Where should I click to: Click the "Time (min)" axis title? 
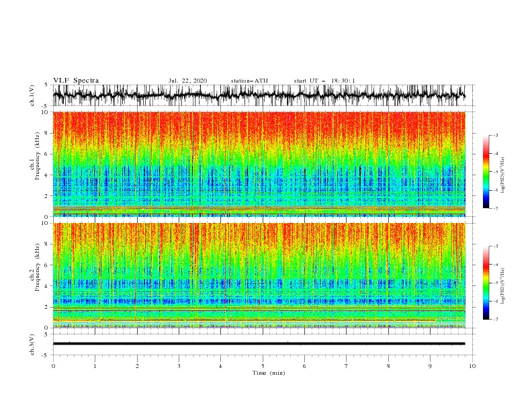pyautogui.click(x=269, y=373)
